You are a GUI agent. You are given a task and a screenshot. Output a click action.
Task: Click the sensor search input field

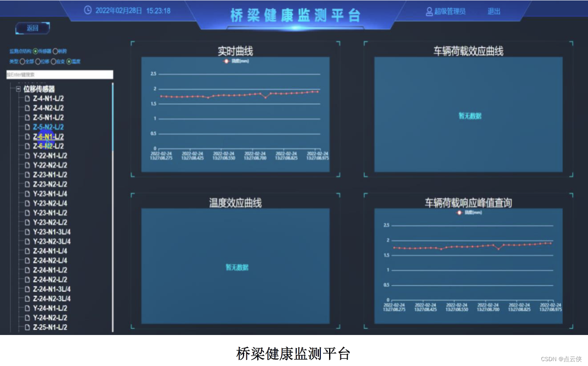tap(60, 75)
